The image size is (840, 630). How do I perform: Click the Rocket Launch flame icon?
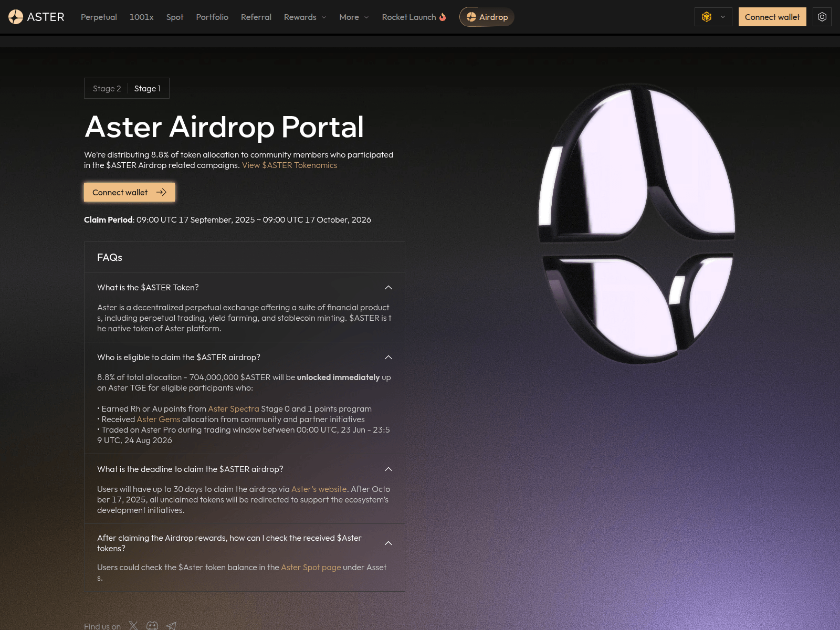point(443,17)
